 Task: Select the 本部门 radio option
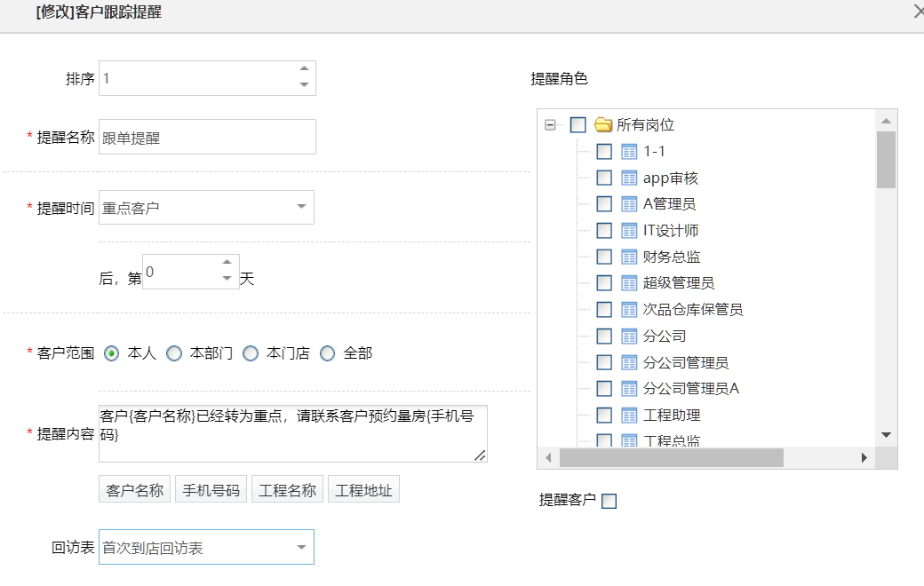pos(174,353)
